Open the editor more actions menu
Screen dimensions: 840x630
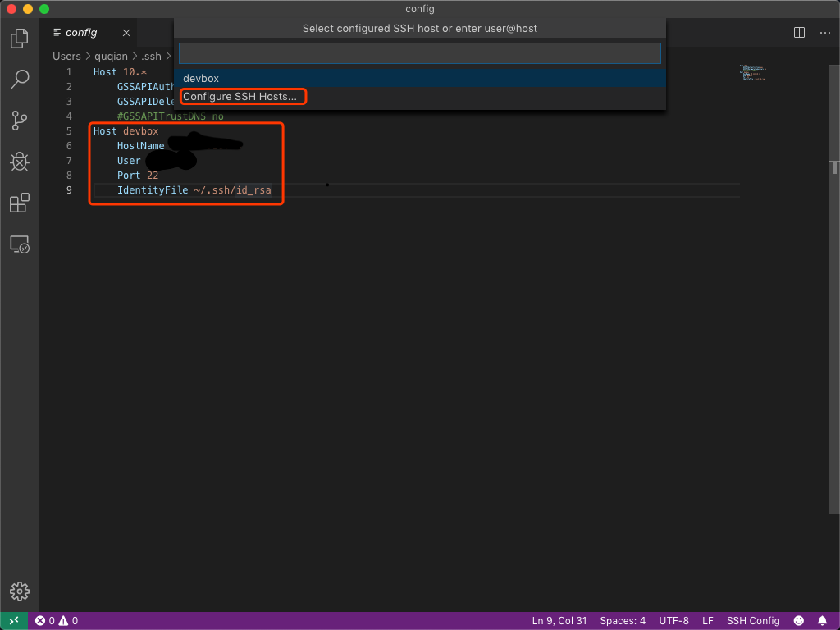(824, 33)
